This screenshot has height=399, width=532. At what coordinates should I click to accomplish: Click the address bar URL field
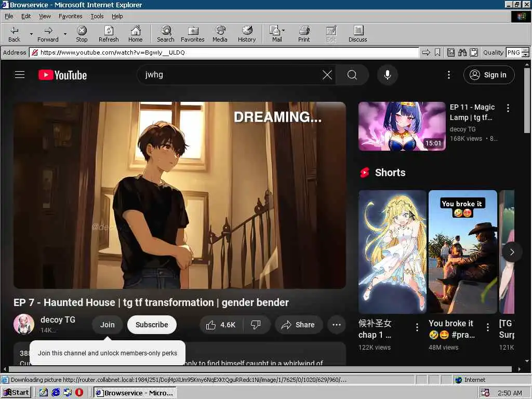click(224, 52)
